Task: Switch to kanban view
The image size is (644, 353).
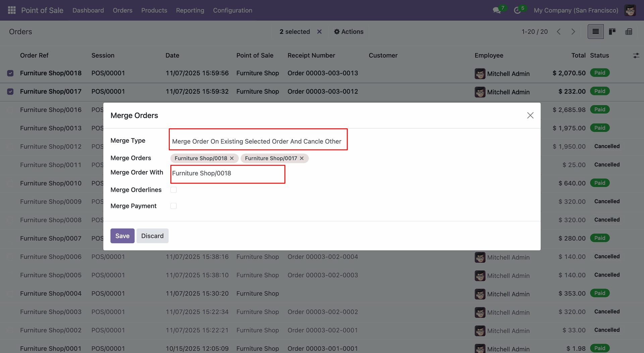Action: (x=612, y=32)
